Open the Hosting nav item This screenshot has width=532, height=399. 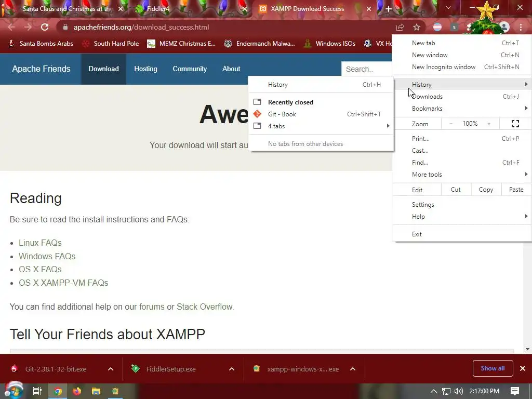[x=145, y=69]
